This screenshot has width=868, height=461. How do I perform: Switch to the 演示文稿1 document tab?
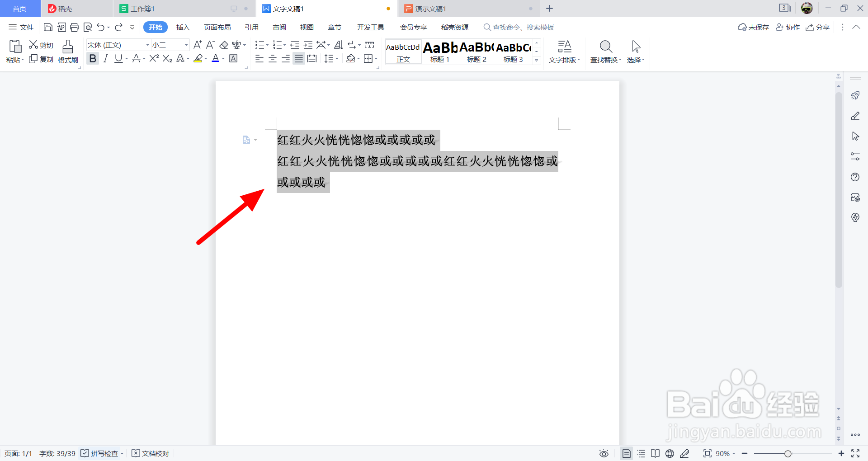point(469,9)
